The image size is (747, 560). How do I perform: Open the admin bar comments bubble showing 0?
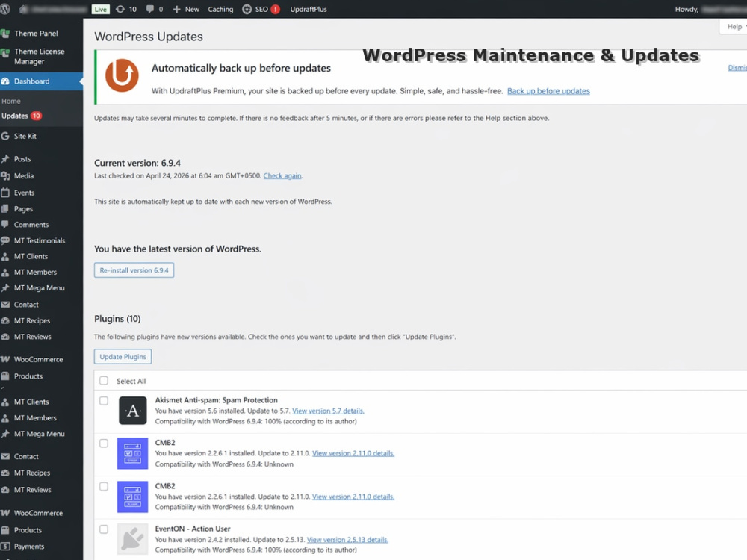150,9
